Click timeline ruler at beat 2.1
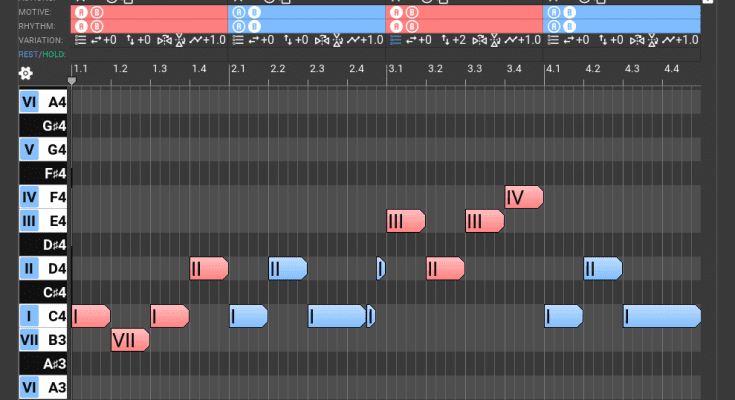This screenshot has height=400, width=735. (237, 69)
